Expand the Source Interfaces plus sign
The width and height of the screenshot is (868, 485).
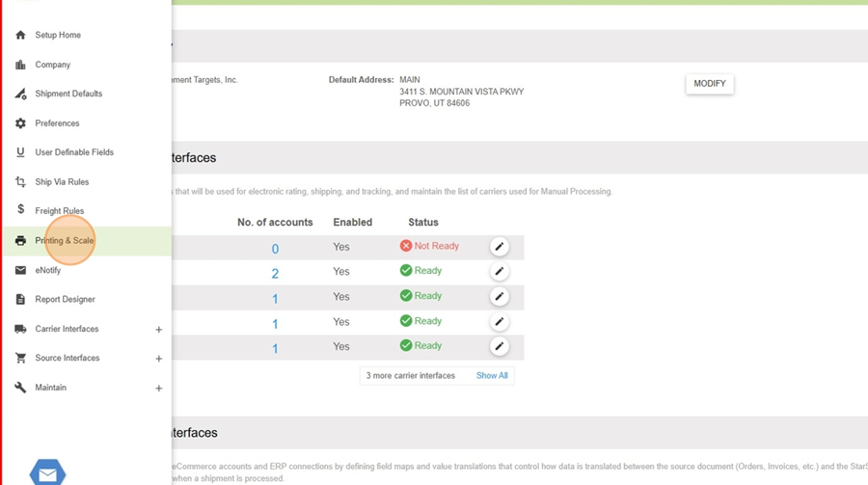[159, 359]
